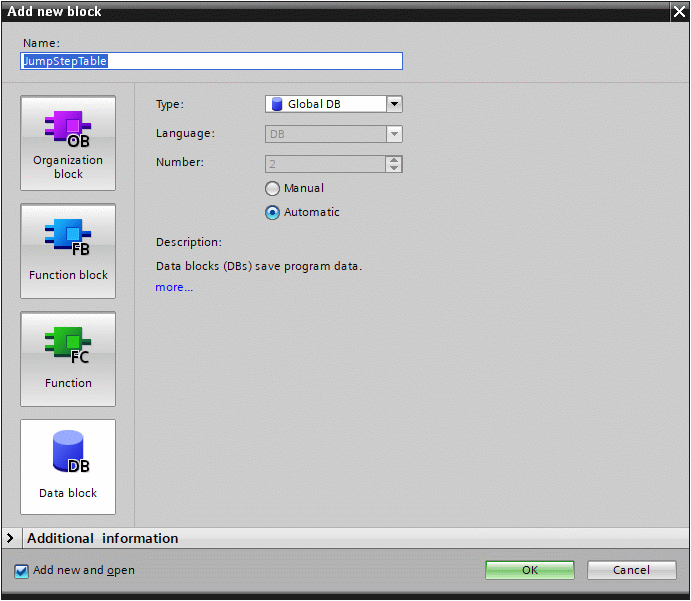The image size is (691, 601).
Task: Enable Manual numbering radio button
Action: click(272, 188)
